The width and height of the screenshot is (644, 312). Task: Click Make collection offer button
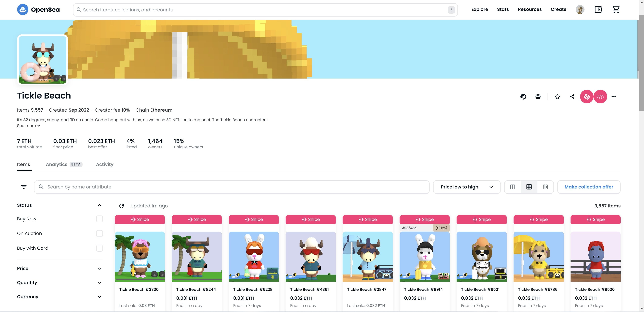coord(589,187)
